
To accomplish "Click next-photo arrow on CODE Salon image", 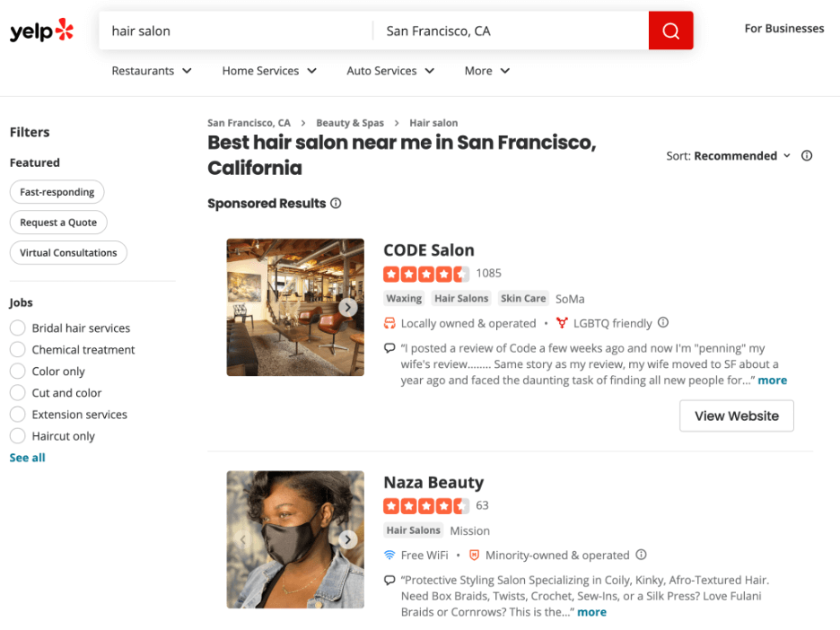I will click(x=348, y=307).
